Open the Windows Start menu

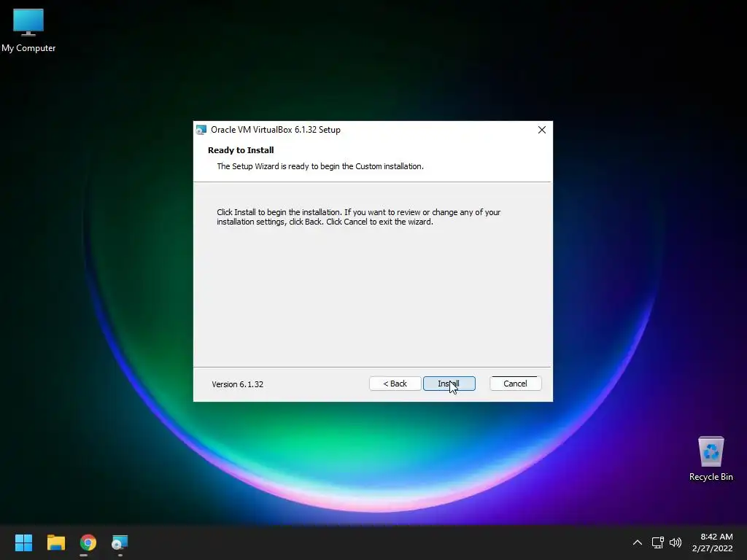click(23, 542)
